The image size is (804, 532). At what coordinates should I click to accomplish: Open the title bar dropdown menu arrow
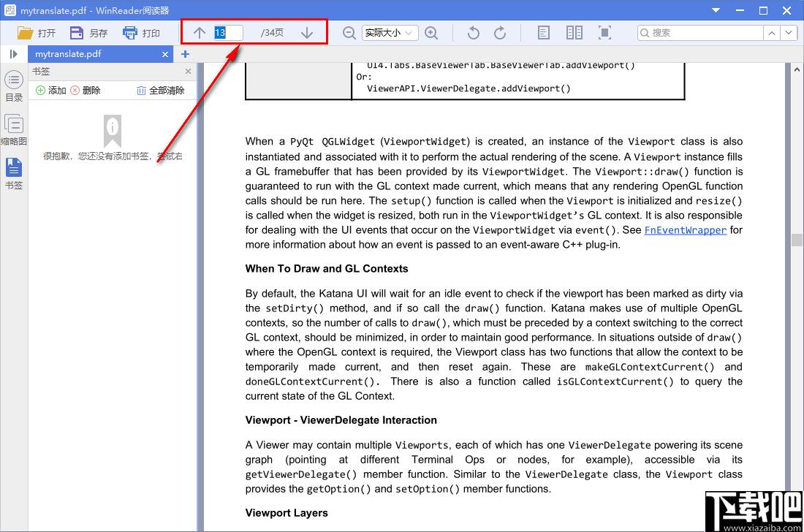pos(716,10)
